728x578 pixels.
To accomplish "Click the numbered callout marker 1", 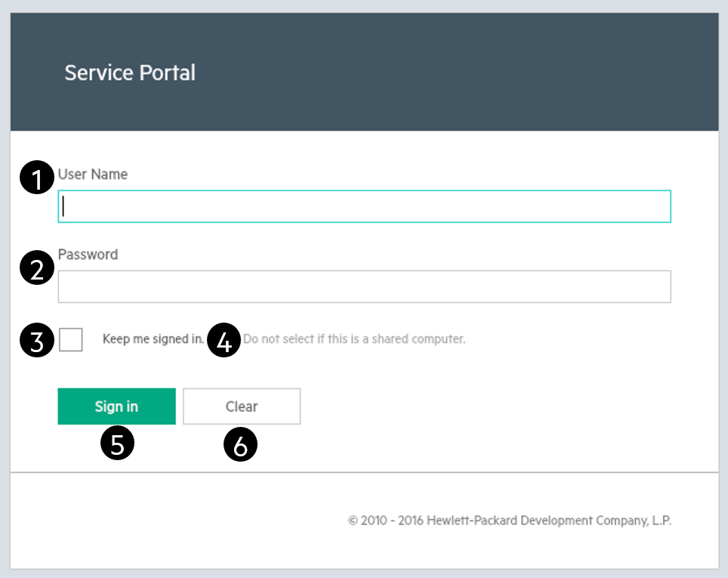I will (x=37, y=178).
